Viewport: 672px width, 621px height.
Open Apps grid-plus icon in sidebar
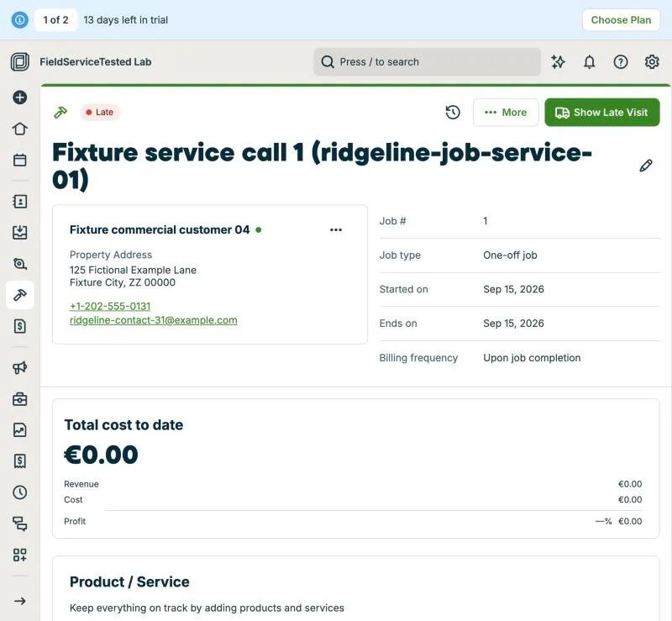click(x=19, y=555)
